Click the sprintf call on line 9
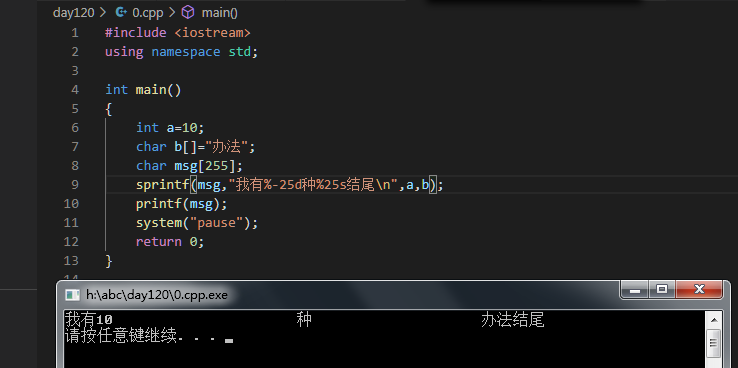The image size is (738, 368). point(290,185)
